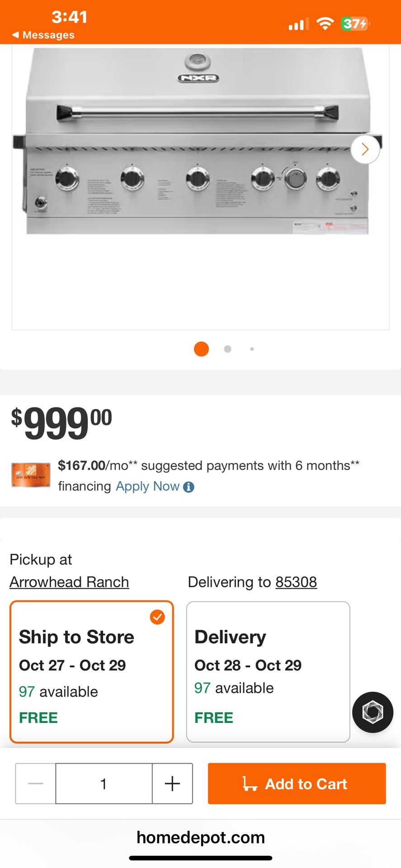Jump to the second image carousel dot
The width and height of the screenshot is (401, 868).
pos(227,349)
